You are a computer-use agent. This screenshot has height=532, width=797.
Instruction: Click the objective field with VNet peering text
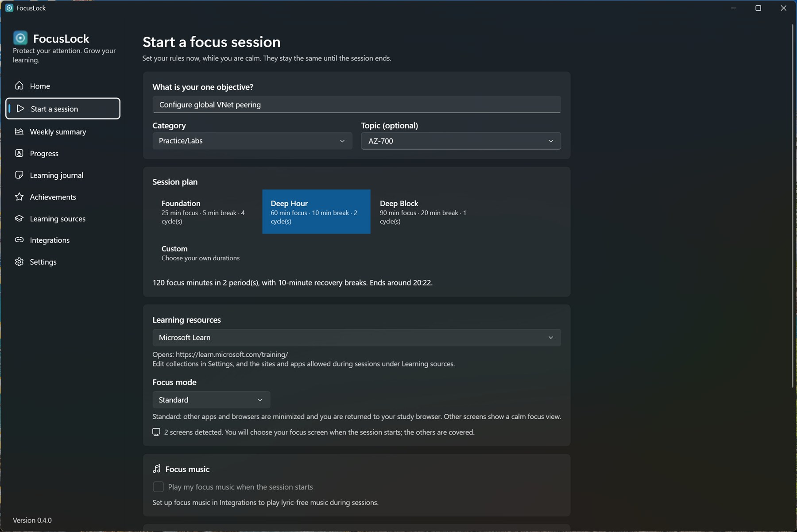pos(356,104)
